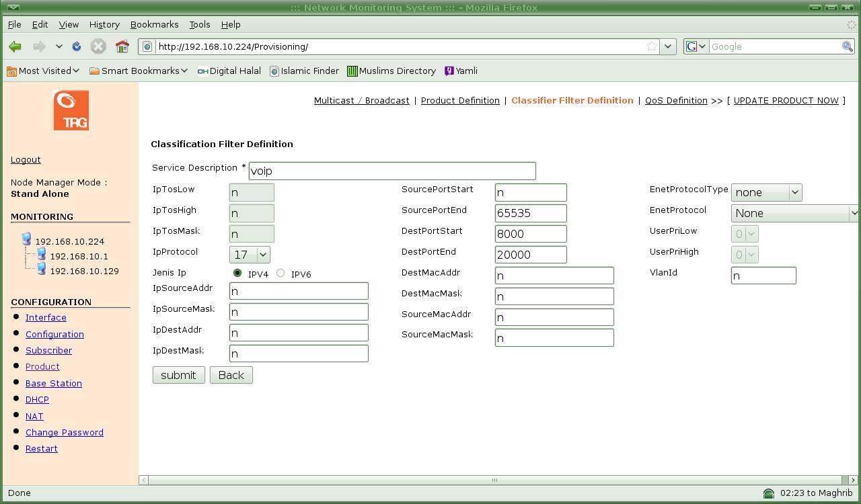Expand the Most Visited bookmarks folder
Viewport: 861px width, 504px height.
(x=43, y=71)
